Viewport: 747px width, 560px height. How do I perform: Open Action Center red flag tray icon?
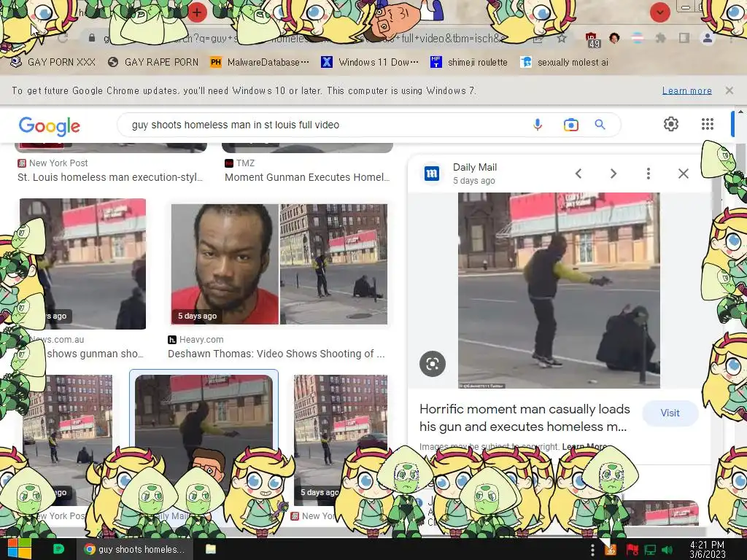click(x=632, y=550)
